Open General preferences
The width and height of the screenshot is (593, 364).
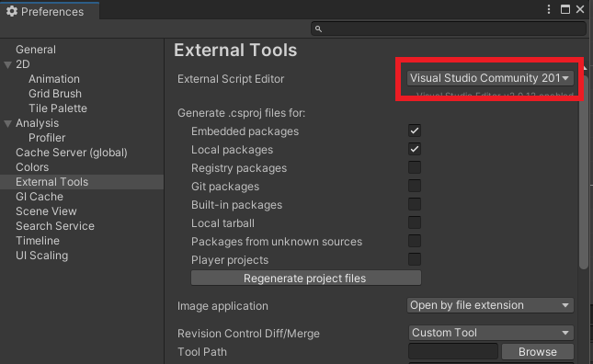[x=36, y=50]
